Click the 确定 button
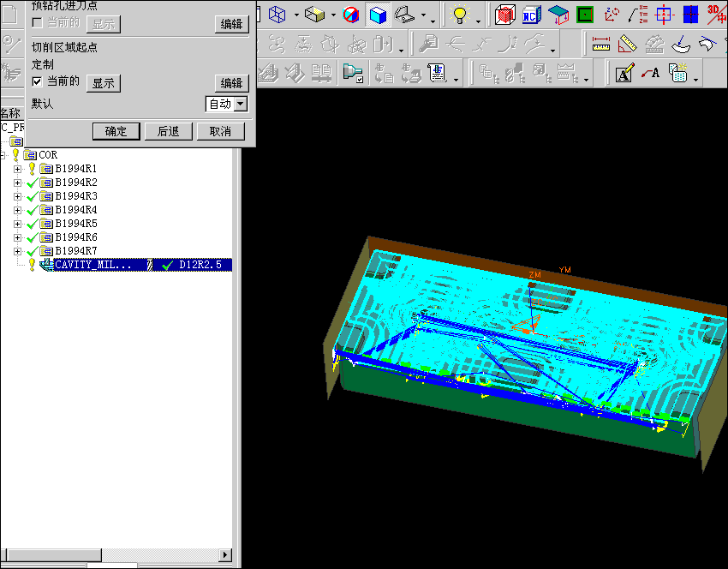Viewport: 728px width, 569px height. point(116,131)
